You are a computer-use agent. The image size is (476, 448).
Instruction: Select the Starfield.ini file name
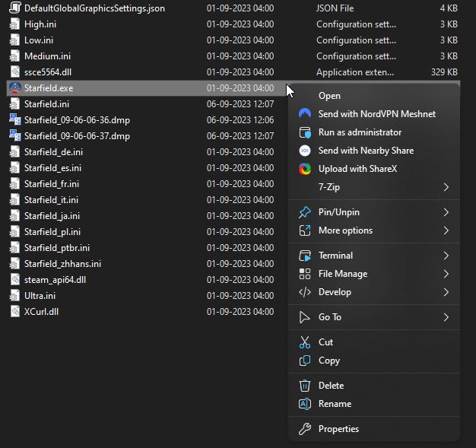coord(46,104)
